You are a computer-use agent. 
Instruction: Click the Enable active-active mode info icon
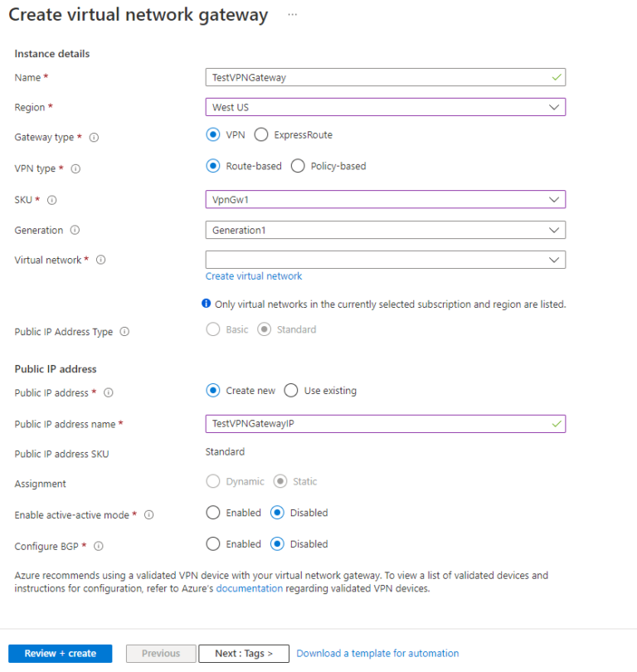coord(148,515)
